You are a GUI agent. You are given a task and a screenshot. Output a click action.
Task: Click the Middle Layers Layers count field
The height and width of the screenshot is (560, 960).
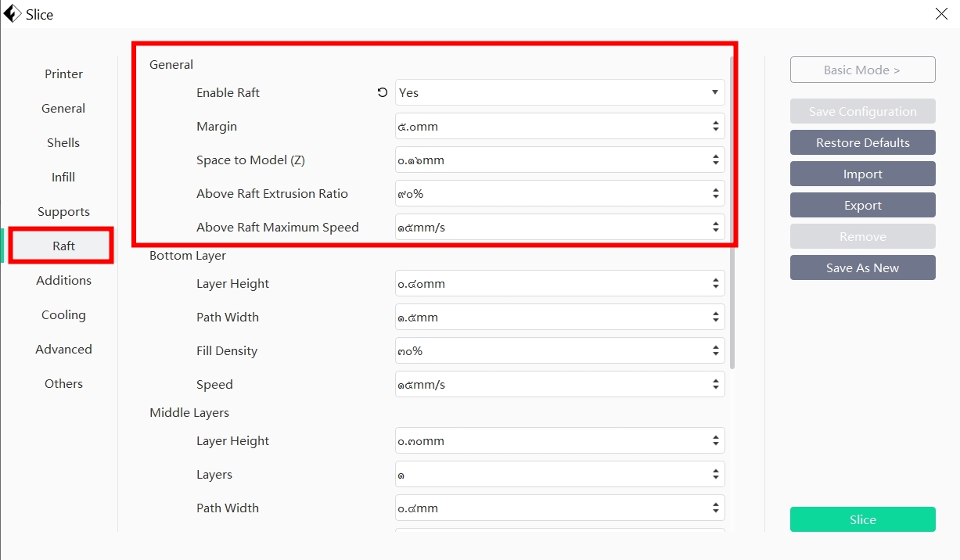click(x=552, y=475)
